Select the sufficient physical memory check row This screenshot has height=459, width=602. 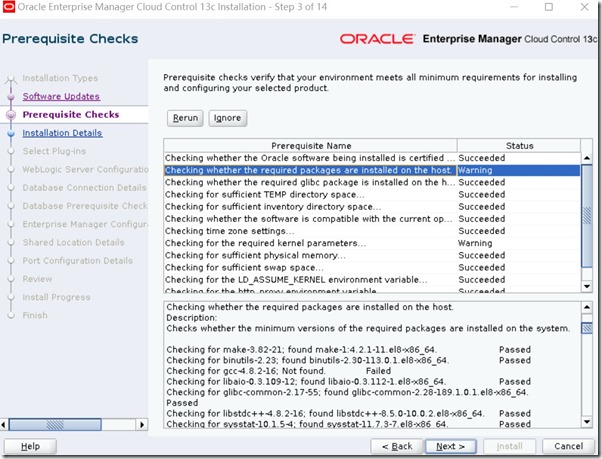pos(372,255)
